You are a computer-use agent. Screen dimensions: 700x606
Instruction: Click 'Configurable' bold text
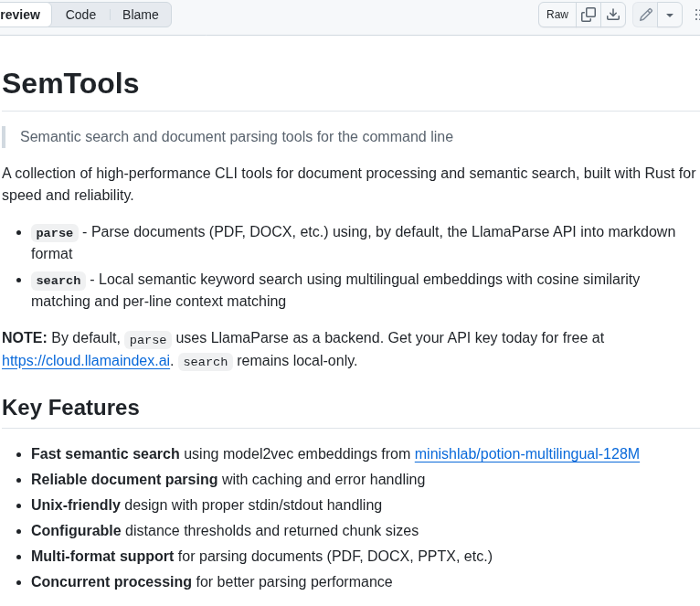coord(76,530)
